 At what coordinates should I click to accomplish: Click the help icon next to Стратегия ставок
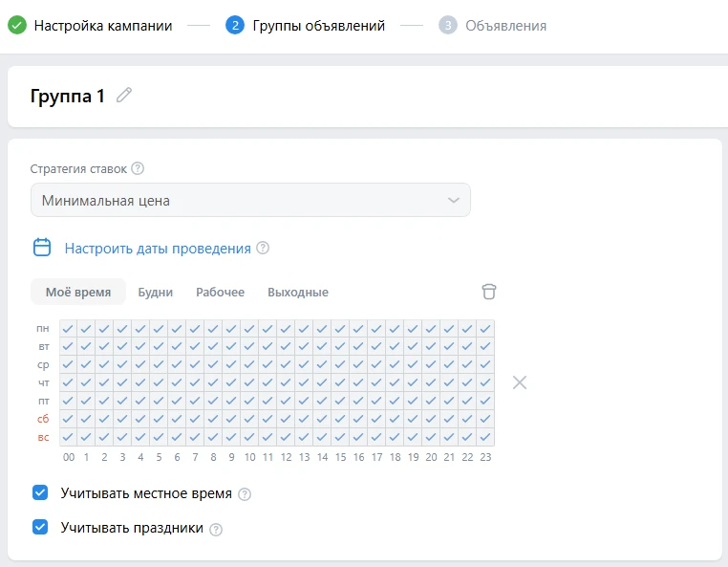[138, 169]
